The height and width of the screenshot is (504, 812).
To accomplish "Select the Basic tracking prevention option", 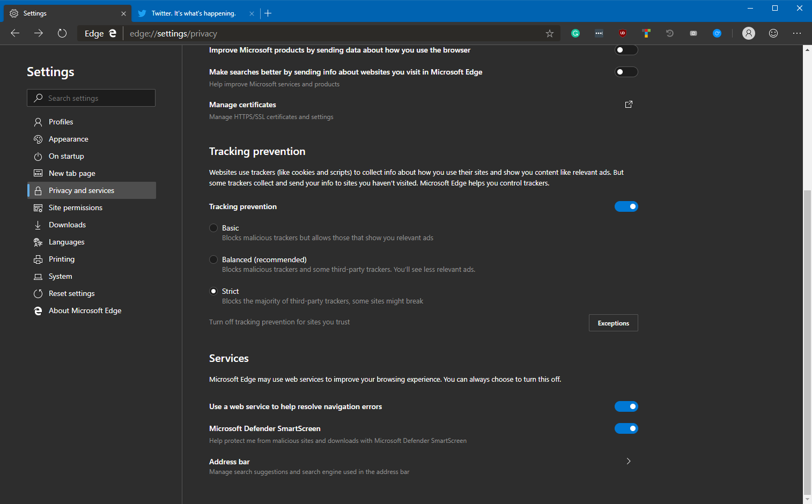I will [x=213, y=228].
